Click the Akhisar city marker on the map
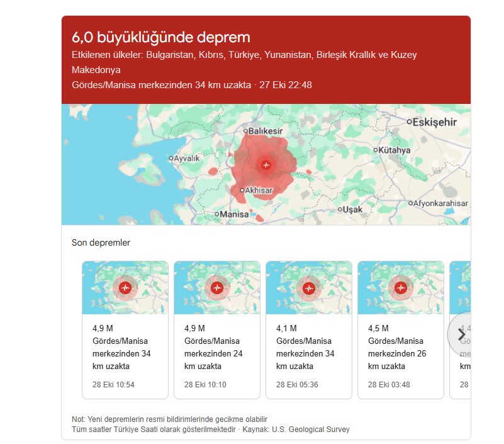Image resolution: width=504 pixels, height=444 pixels. [242, 190]
